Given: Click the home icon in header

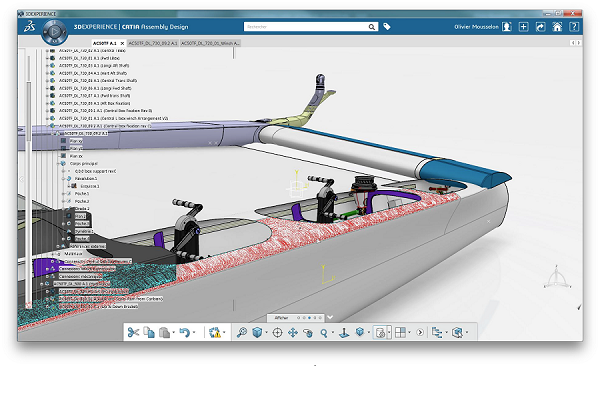Looking at the screenshot, I should pos(557,26).
